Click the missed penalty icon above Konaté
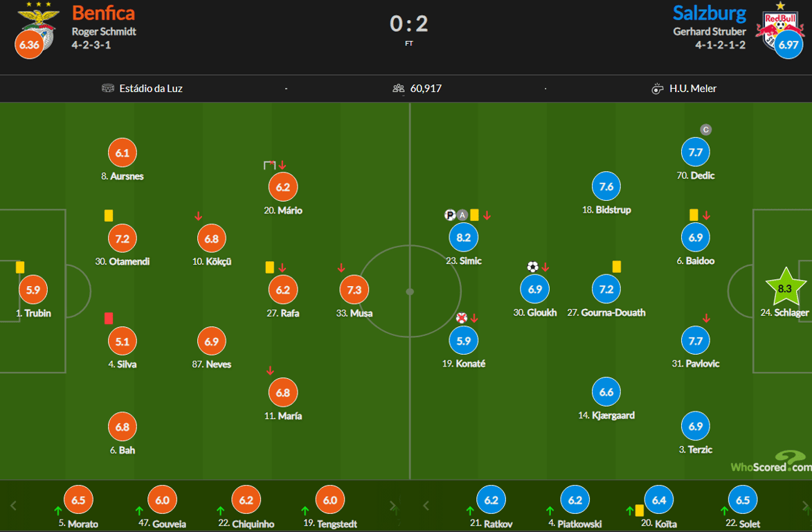This screenshot has height=532, width=812. coord(462,318)
